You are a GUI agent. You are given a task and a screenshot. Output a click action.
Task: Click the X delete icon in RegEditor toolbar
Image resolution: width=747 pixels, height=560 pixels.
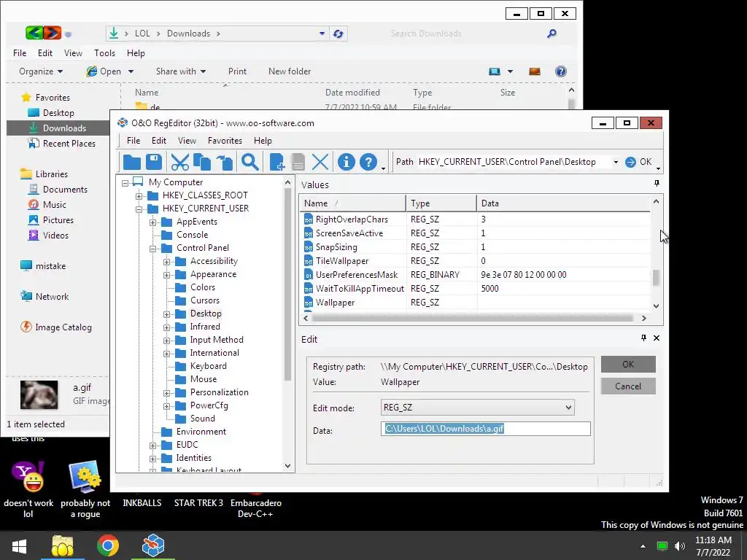pyautogui.click(x=320, y=163)
